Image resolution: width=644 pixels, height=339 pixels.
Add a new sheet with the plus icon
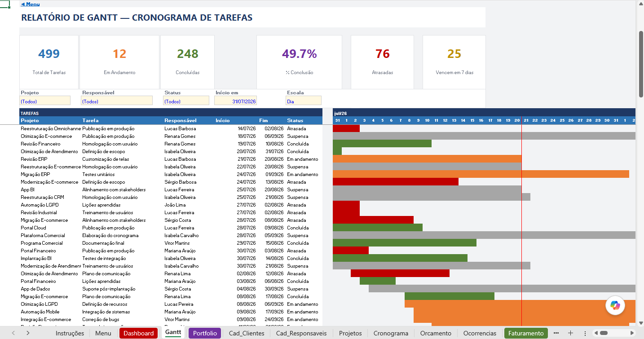570,333
